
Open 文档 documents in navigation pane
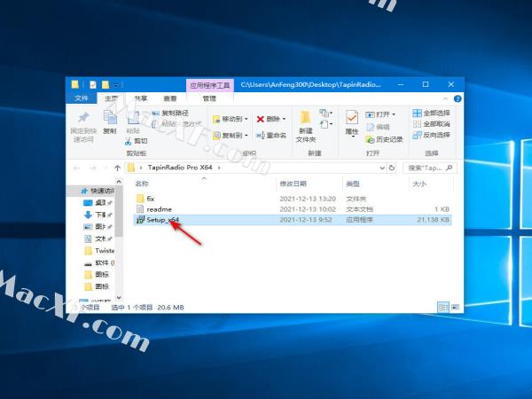click(x=98, y=239)
